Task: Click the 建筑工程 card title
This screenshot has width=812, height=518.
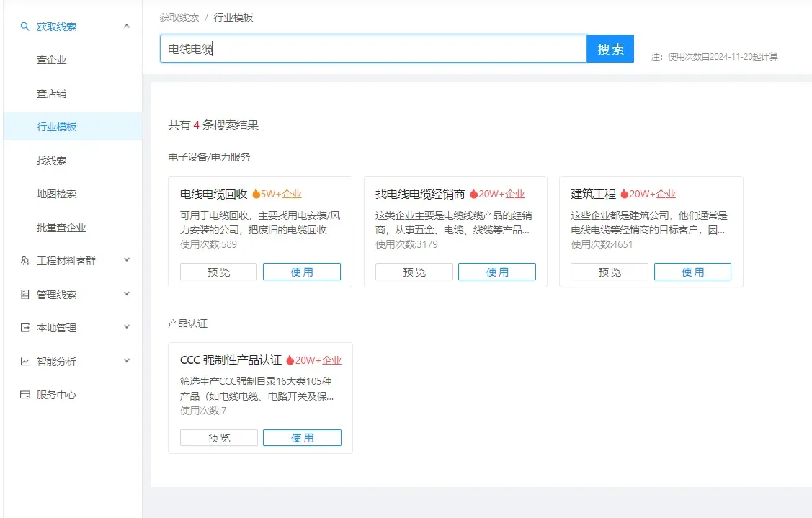Action: click(x=593, y=195)
